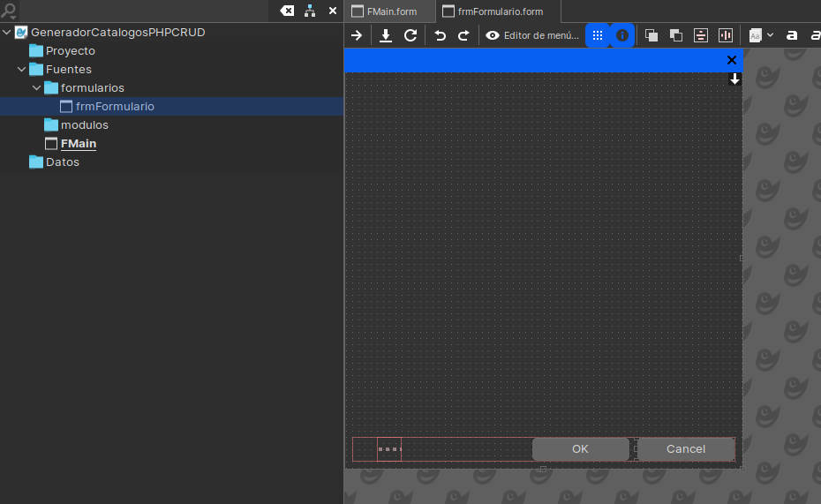The image size is (821, 504).
Task: Undo the last form change
Action: [x=440, y=35]
